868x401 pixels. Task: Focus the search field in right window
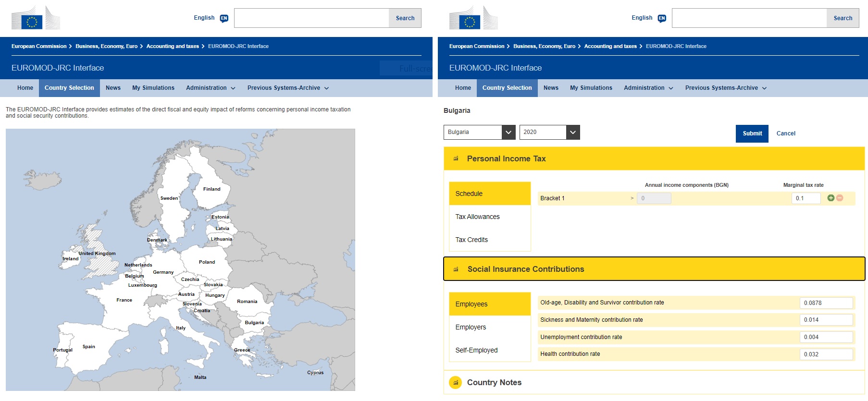point(749,18)
